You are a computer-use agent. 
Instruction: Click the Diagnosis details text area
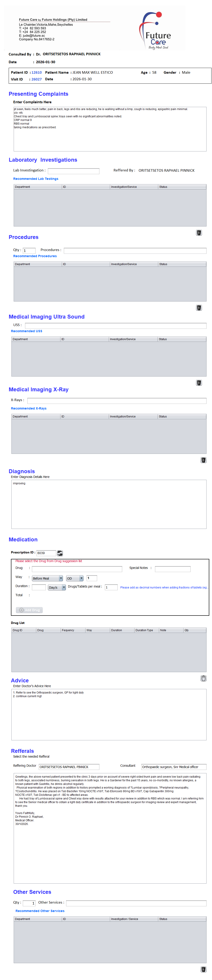[x=109, y=504]
